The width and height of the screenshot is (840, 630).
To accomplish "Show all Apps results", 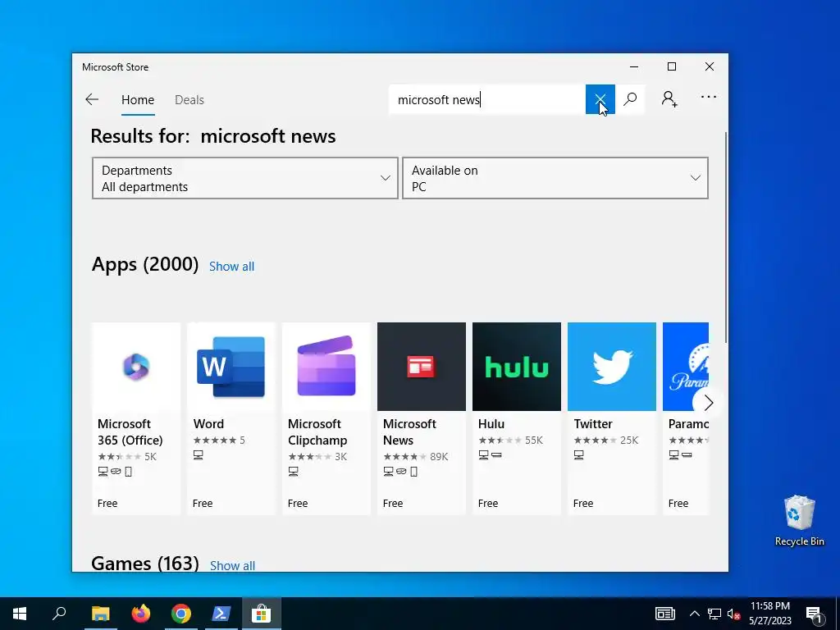I will point(231,267).
